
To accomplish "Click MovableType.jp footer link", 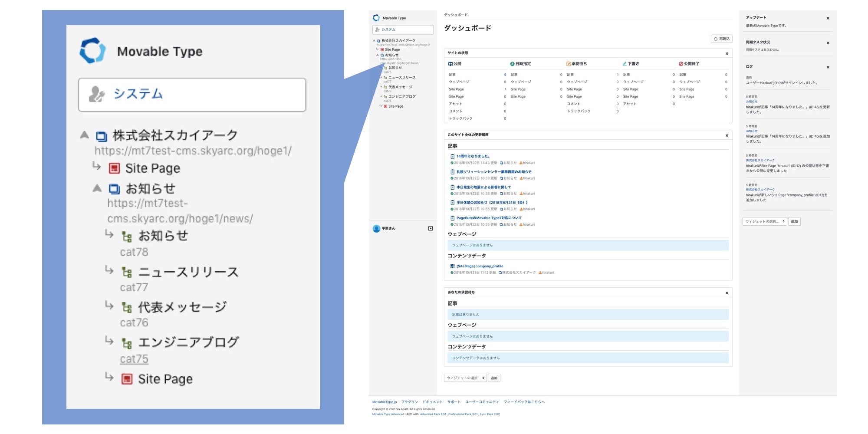I will (x=385, y=402).
